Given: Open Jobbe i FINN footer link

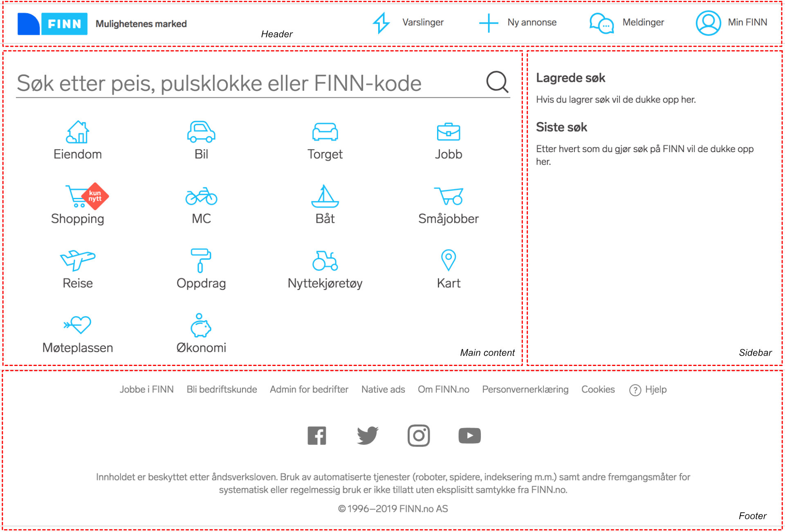Looking at the screenshot, I should pyautogui.click(x=147, y=390).
